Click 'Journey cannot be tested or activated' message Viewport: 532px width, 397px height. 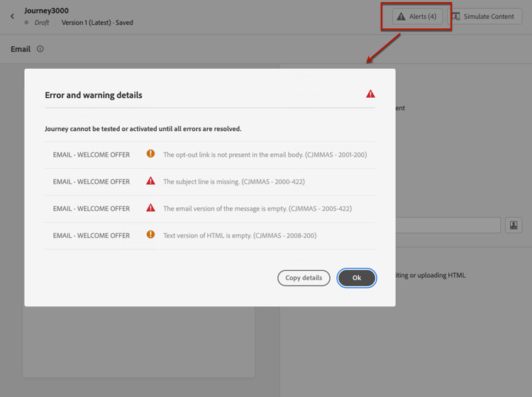tap(143, 129)
